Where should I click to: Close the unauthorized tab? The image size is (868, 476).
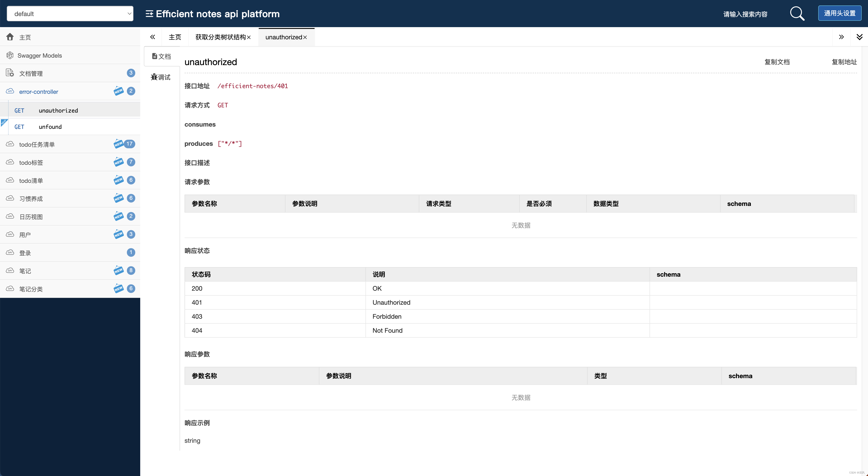click(305, 37)
